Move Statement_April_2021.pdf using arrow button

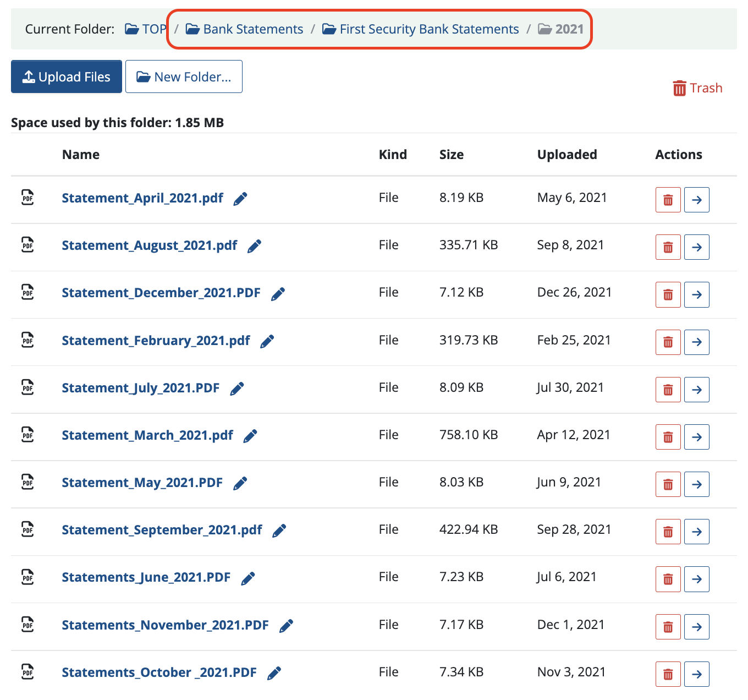(697, 200)
